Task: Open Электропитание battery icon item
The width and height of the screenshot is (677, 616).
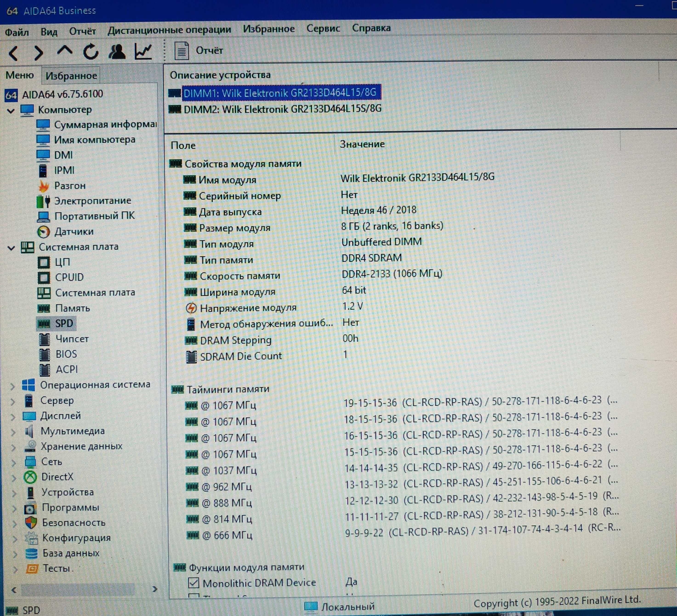Action: coord(43,201)
